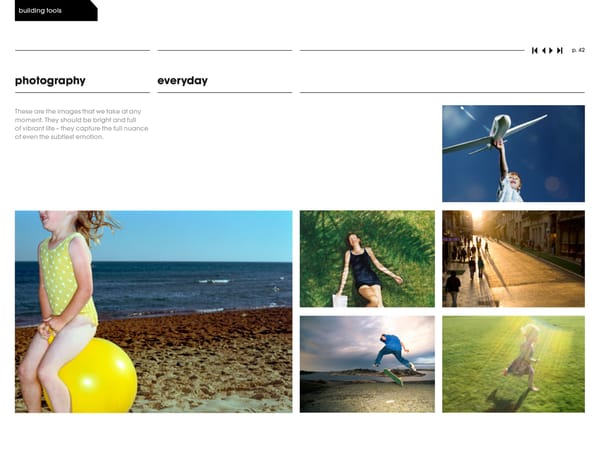The width and height of the screenshot is (600, 455).
Task: Go to the previous page arrow
Action: [543, 51]
